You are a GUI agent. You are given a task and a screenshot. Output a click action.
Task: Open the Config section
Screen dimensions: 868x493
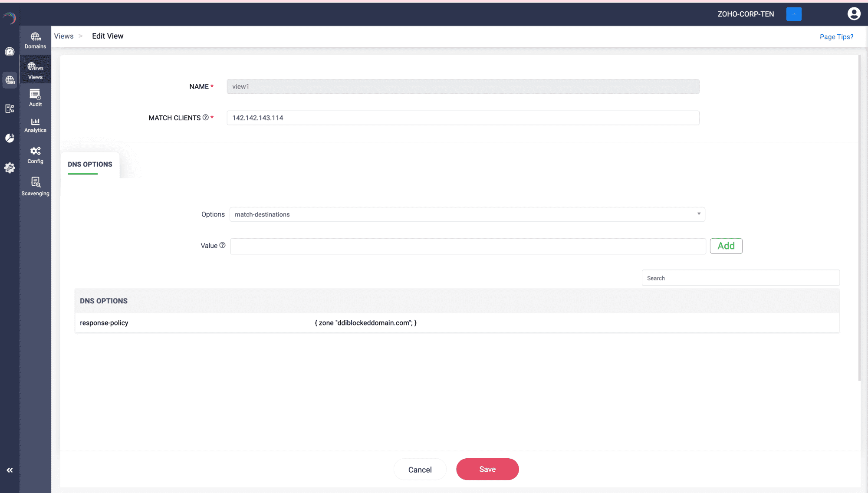pos(35,155)
